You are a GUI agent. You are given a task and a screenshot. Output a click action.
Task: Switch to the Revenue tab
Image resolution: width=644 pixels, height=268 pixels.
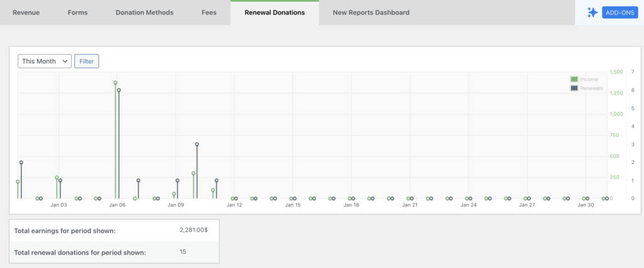(x=26, y=13)
